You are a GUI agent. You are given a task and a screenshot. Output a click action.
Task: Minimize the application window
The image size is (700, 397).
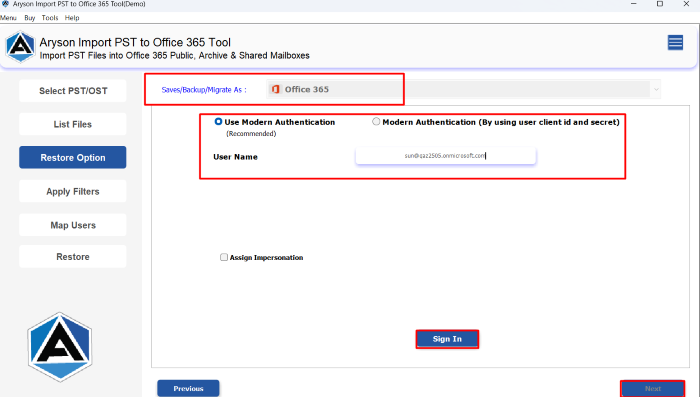633,4
